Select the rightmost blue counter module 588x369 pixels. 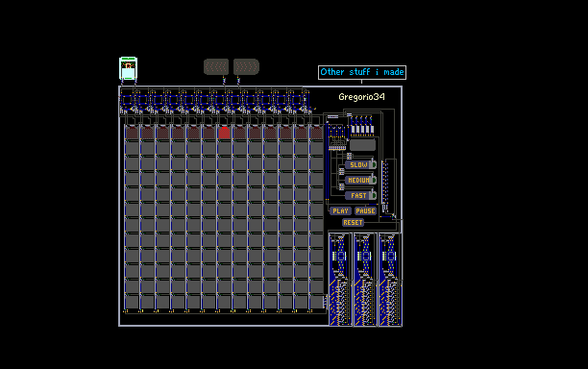click(390, 279)
